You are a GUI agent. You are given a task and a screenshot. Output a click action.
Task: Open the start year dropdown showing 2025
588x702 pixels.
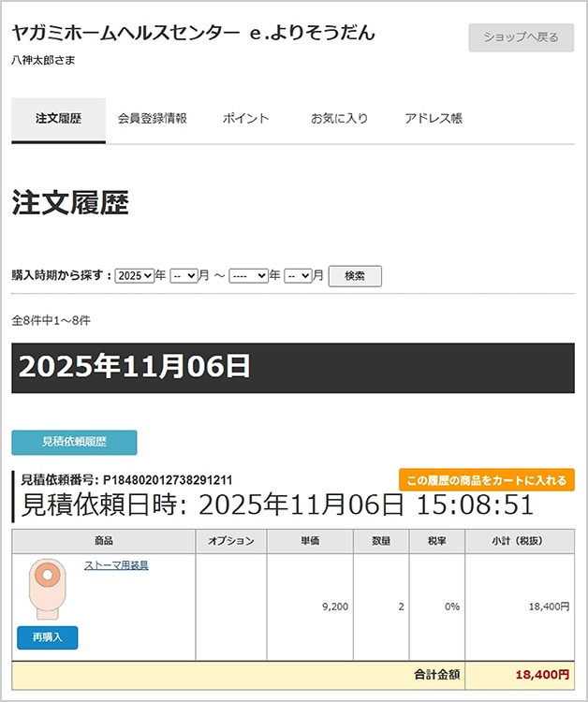[x=134, y=276]
